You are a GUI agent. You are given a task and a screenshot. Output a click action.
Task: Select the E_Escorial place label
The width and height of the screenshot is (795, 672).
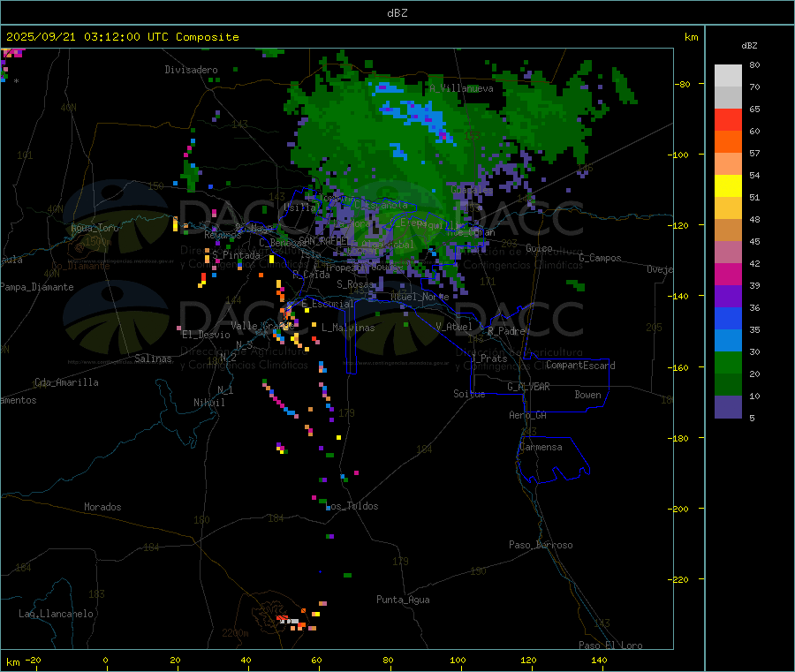328,304
